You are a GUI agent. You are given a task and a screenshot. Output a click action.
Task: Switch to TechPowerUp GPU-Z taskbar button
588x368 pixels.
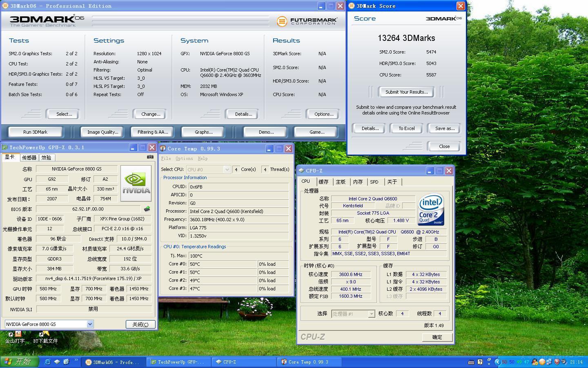click(x=179, y=362)
